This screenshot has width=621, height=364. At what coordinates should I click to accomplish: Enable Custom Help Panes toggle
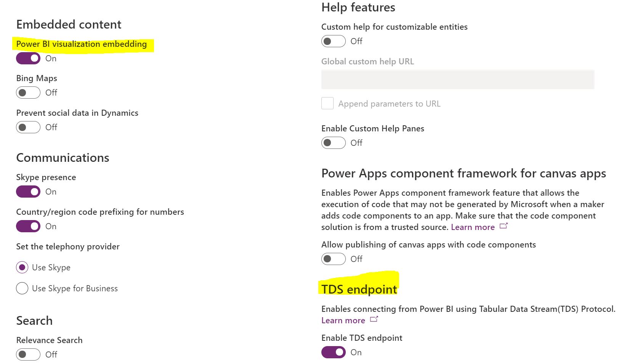(x=334, y=143)
